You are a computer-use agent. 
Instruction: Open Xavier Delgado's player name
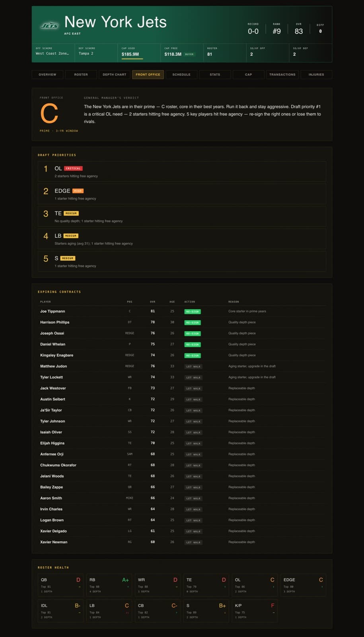coord(53,531)
